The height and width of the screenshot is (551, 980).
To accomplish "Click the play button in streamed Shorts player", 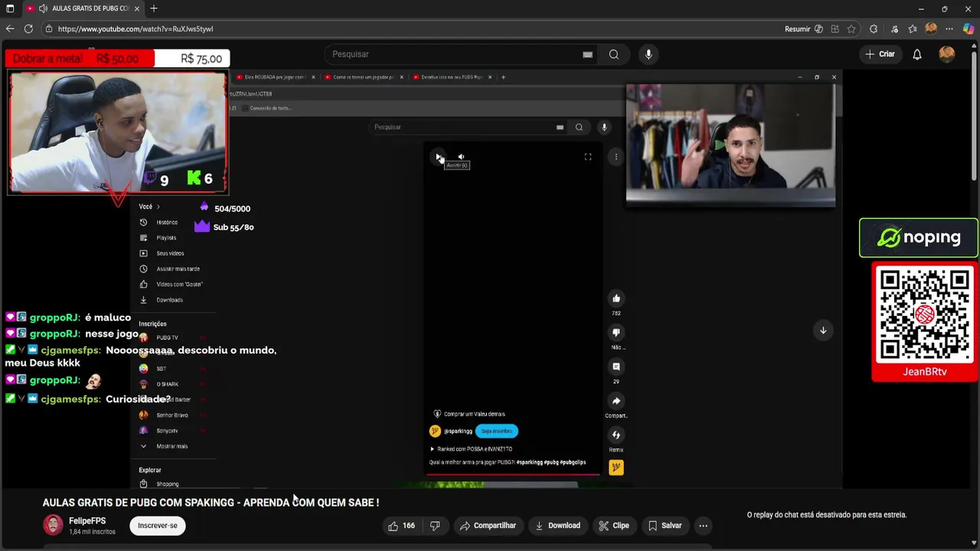I will [x=439, y=157].
